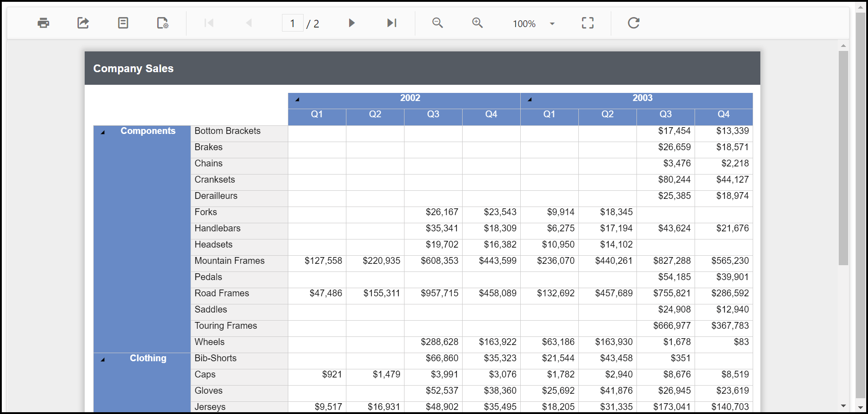
Task: Click the Caps row label
Action: pyautogui.click(x=205, y=374)
